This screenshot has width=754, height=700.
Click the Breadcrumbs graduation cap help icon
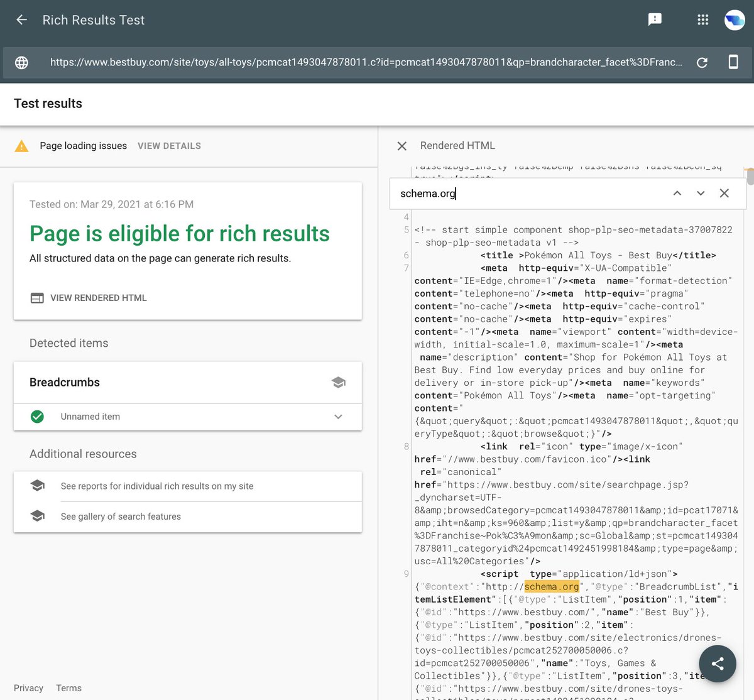(x=339, y=382)
